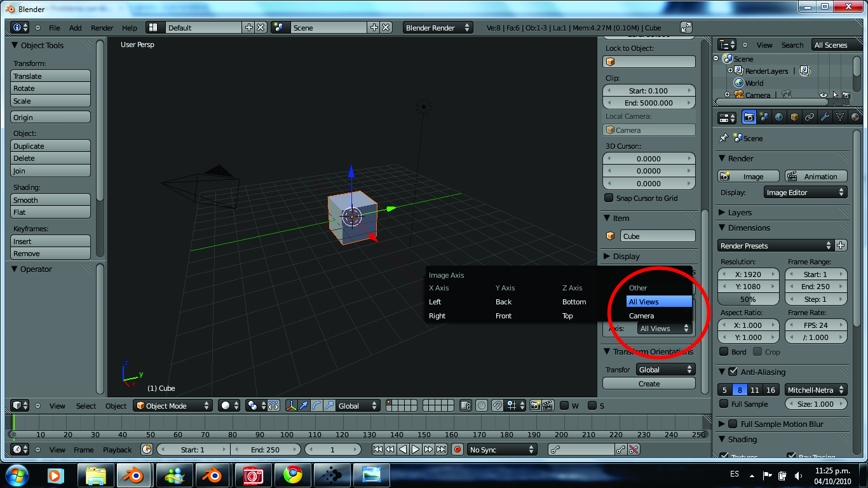868x488 pixels.
Task: Click the snap magnet icon
Action: (498, 405)
